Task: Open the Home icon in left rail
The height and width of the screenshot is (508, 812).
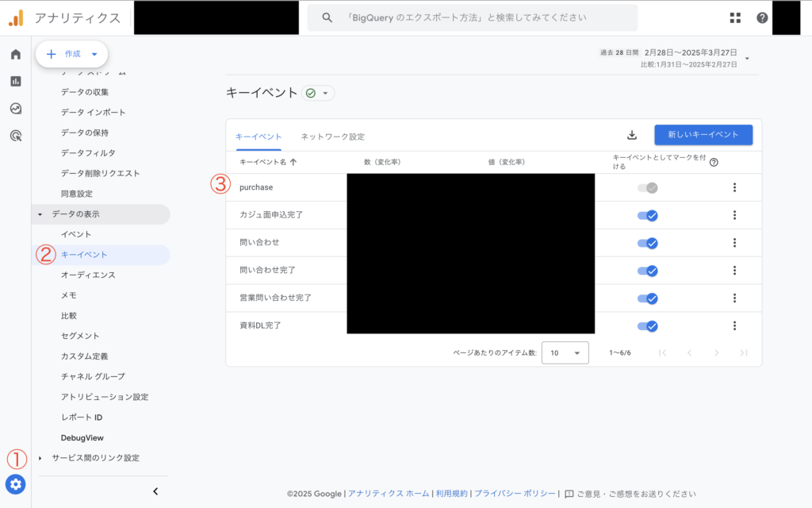Action: [15, 56]
